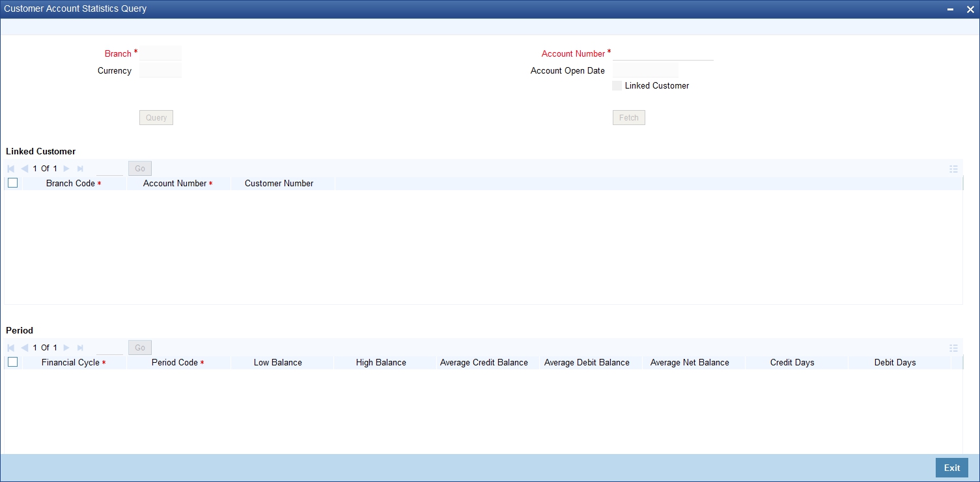Viewport: 980px width, 482px height.
Task: Click Go in the Period grid
Action: pos(140,348)
